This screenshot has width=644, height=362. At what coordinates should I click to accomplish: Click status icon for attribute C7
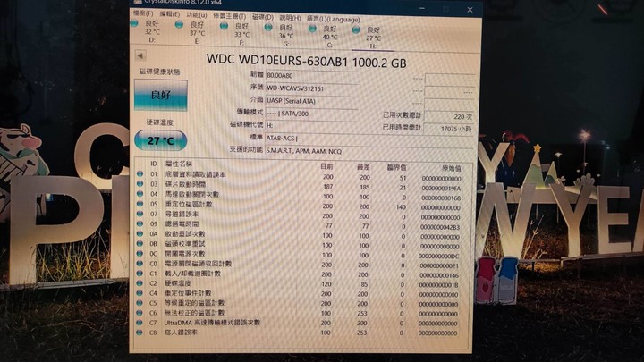[140, 323]
